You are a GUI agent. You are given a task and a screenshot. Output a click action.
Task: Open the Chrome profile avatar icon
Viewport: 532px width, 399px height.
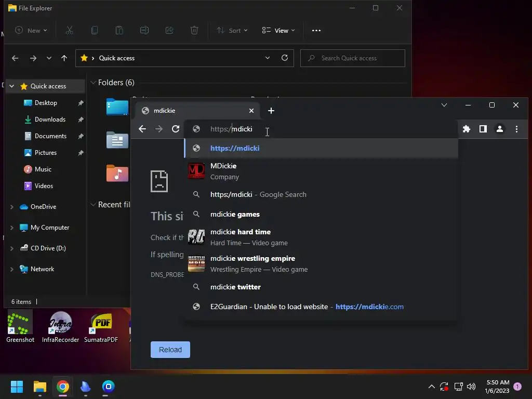click(x=500, y=129)
